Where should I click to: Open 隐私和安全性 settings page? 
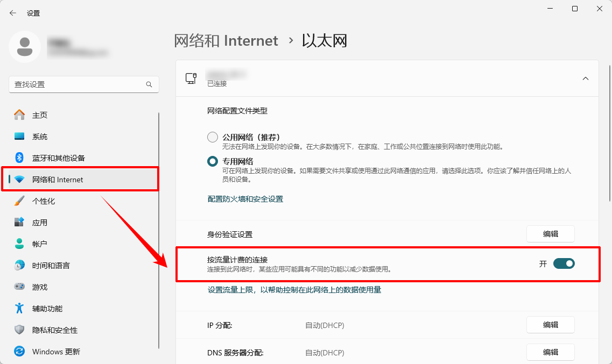[x=83, y=330]
